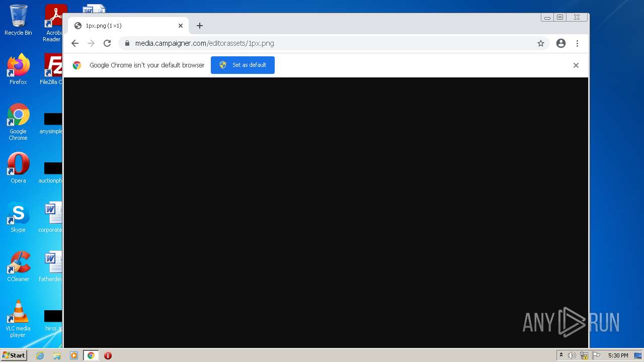The width and height of the screenshot is (644, 362).
Task: Click Chrome's forward navigation arrow
Action: 91,43
